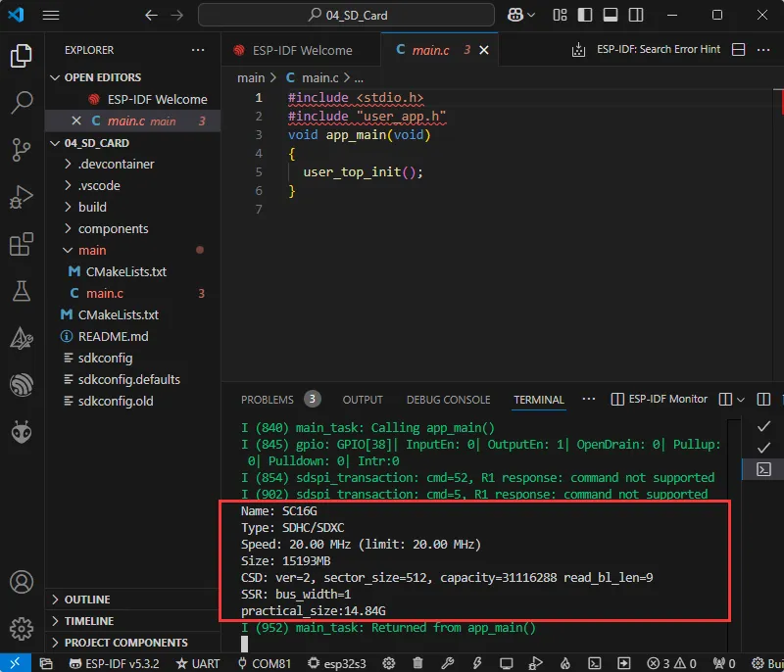
Task: Expand the OUTLINE section
Action: [88, 600]
